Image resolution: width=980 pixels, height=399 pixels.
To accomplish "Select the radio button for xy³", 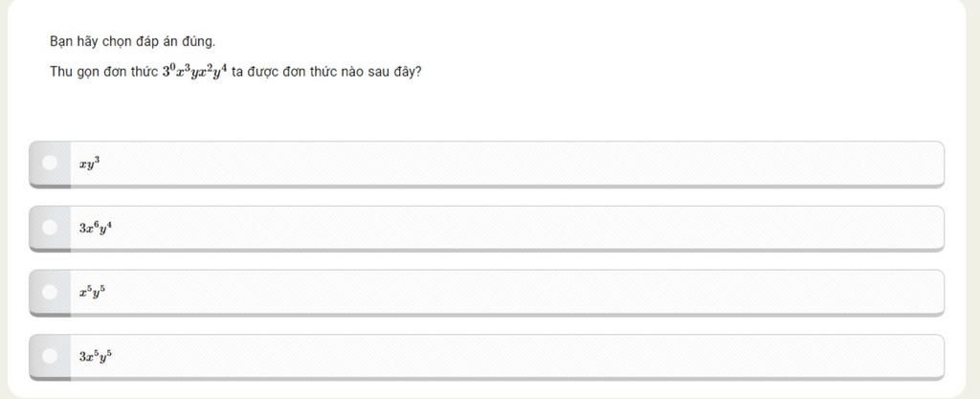I will tap(50, 164).
